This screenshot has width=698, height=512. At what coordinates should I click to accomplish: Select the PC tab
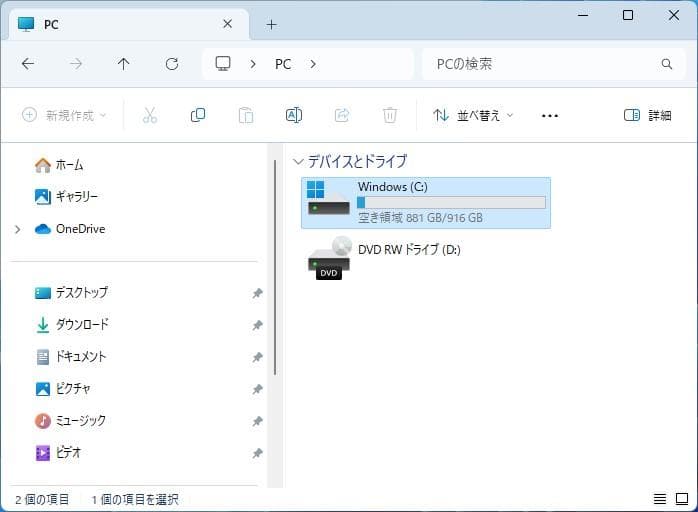click(128, 24)
